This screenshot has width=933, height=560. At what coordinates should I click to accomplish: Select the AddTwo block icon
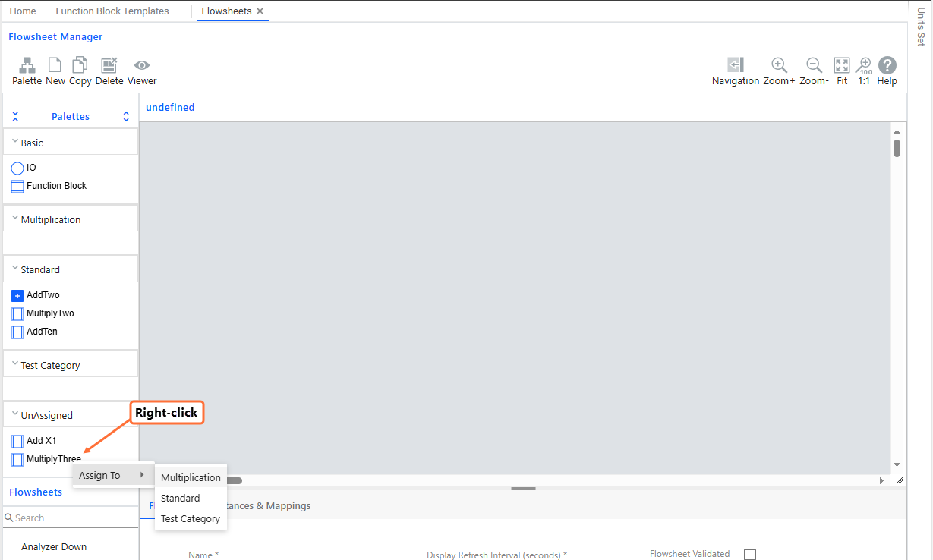click(x=17, y=296)
